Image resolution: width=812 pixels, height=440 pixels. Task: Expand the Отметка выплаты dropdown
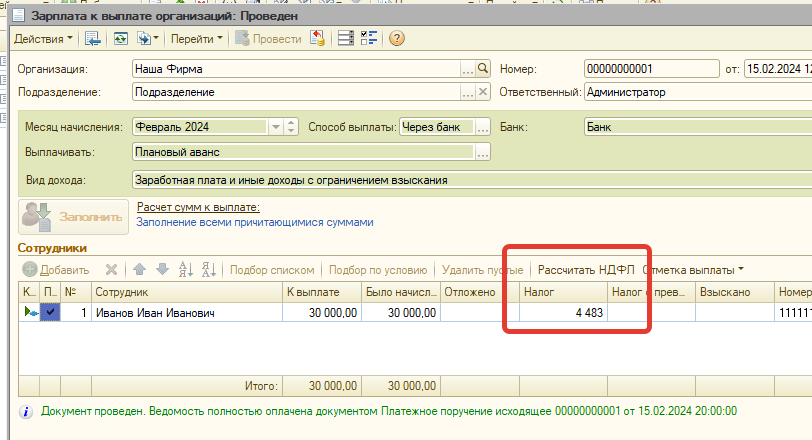coord(740,270)
